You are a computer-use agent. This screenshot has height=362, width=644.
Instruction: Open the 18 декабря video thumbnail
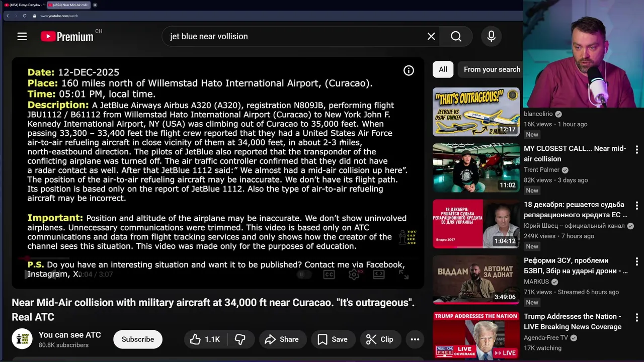click(x=476, y=224)
